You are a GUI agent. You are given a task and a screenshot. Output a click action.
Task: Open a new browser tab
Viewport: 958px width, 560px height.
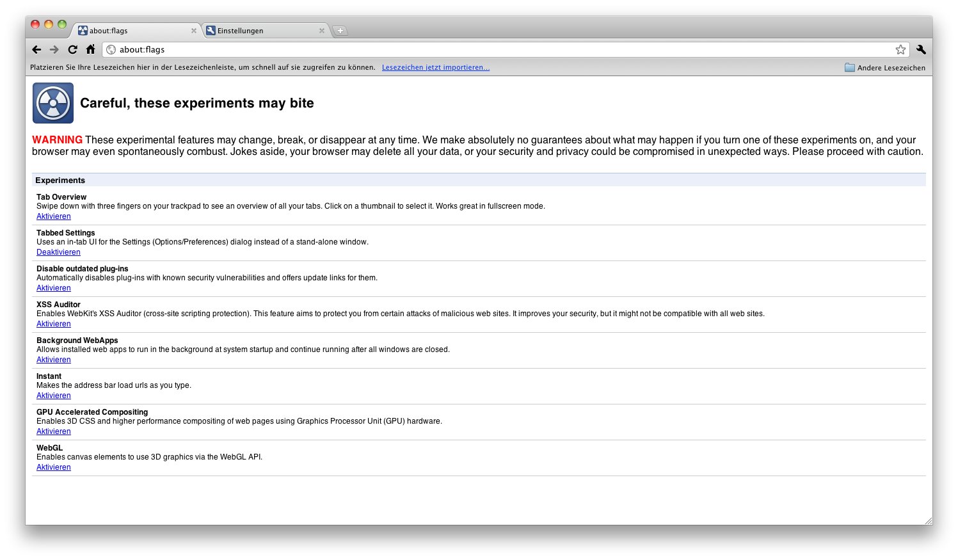(x=340, y=30)
